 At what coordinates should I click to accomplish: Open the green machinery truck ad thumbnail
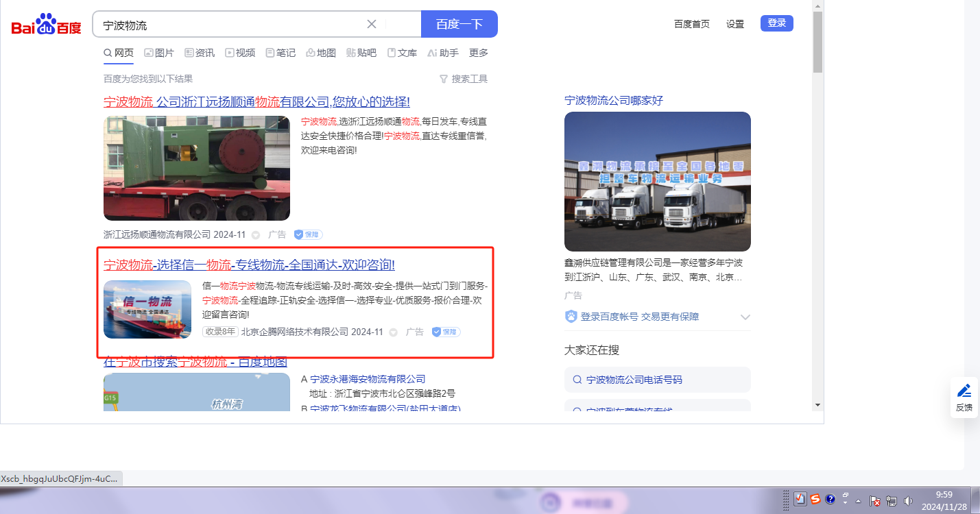click(x=197, y=168)
